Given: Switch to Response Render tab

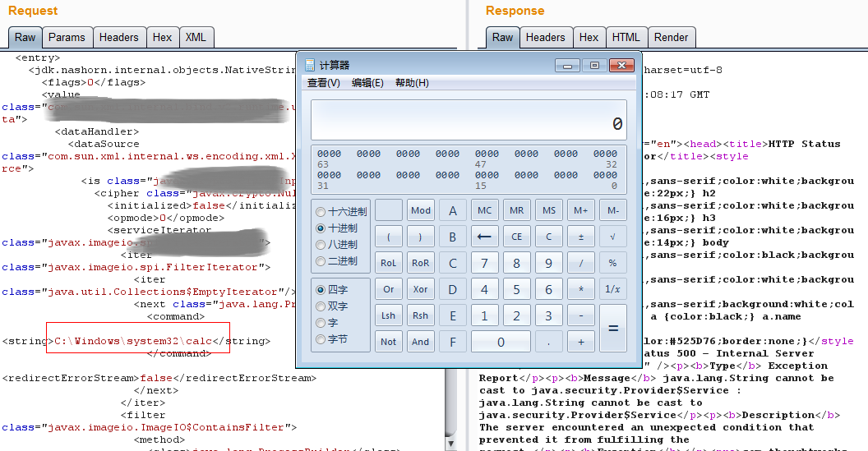Looking at the screenshot, I should tap(672, 37).
